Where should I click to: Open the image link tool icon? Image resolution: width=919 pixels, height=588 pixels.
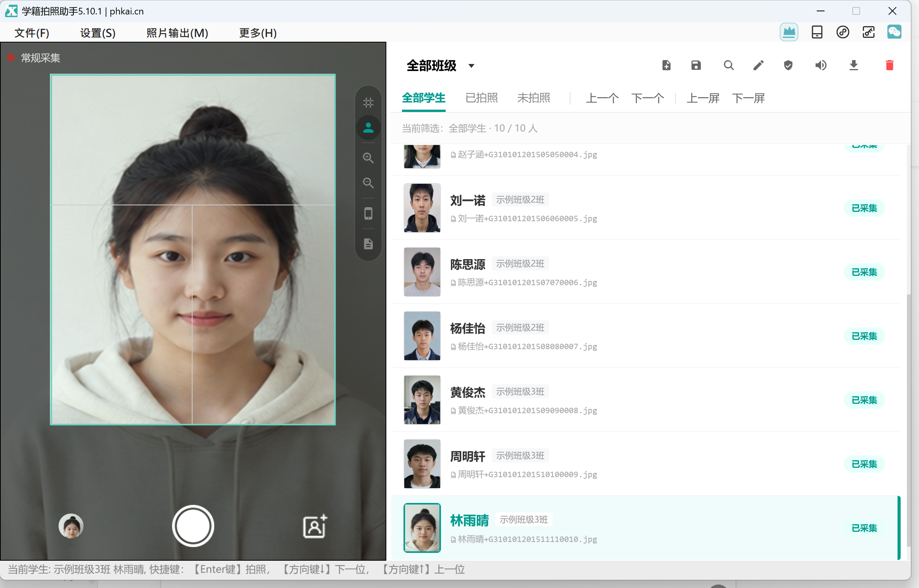868,32
